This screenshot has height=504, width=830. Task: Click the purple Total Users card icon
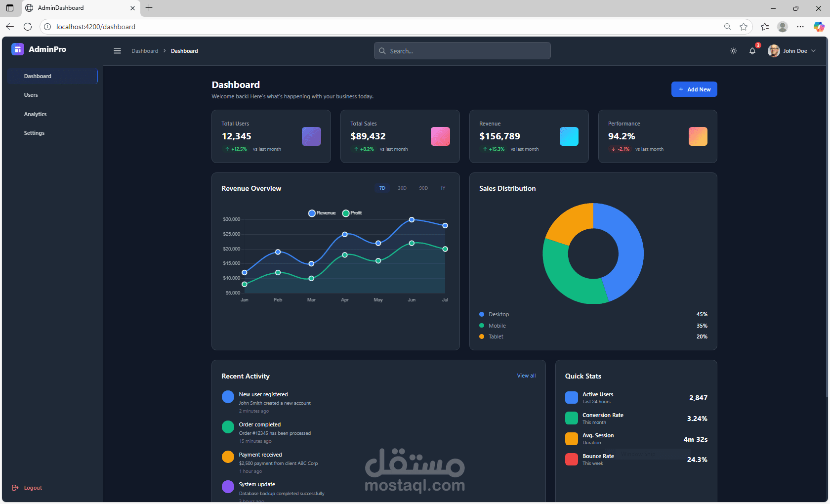pyautogui.click(x=311, y=136)
